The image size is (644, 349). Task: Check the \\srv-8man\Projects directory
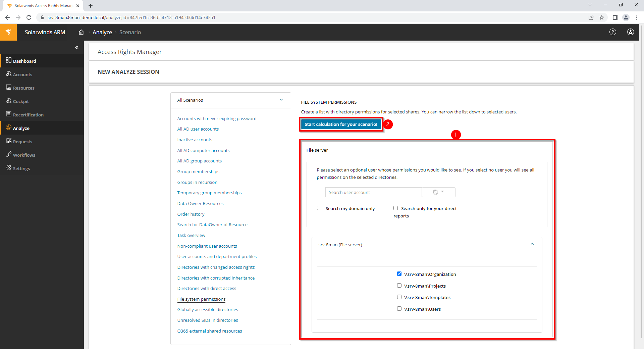(x=399, y=285)
